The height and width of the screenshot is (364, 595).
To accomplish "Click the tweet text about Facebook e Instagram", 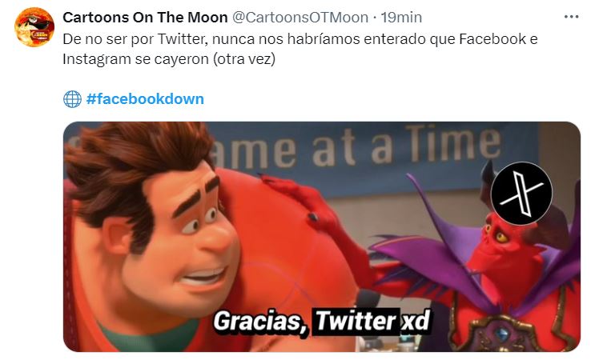I will tap(300, 49).
